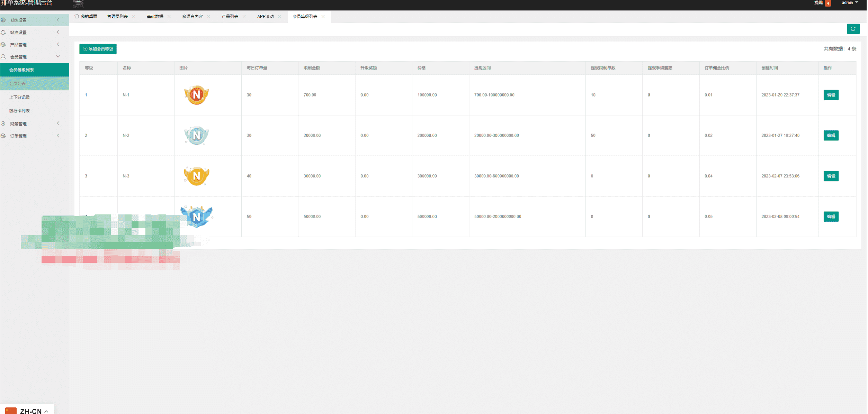Open the admin user dropdown
Screen dimensions: 868x414
(850, 3)
